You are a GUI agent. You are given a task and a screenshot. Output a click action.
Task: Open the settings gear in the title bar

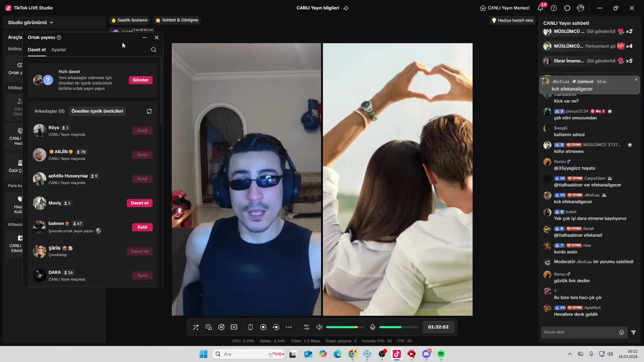[x=568, y=8]
